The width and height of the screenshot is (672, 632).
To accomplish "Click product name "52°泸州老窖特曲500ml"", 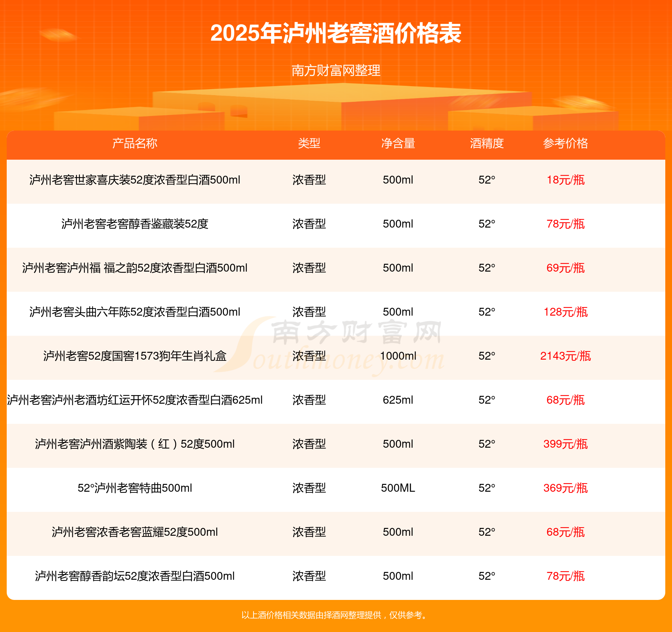I will [135, 488].
